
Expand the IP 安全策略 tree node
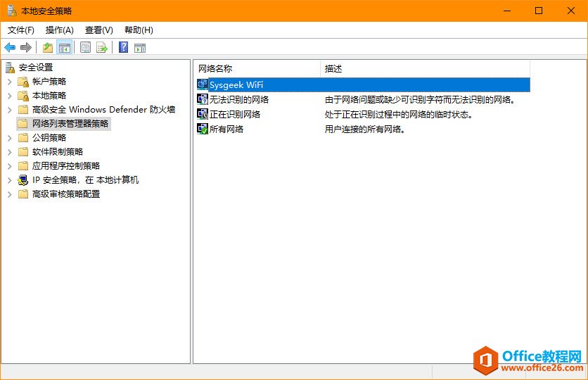click(10, 180)
